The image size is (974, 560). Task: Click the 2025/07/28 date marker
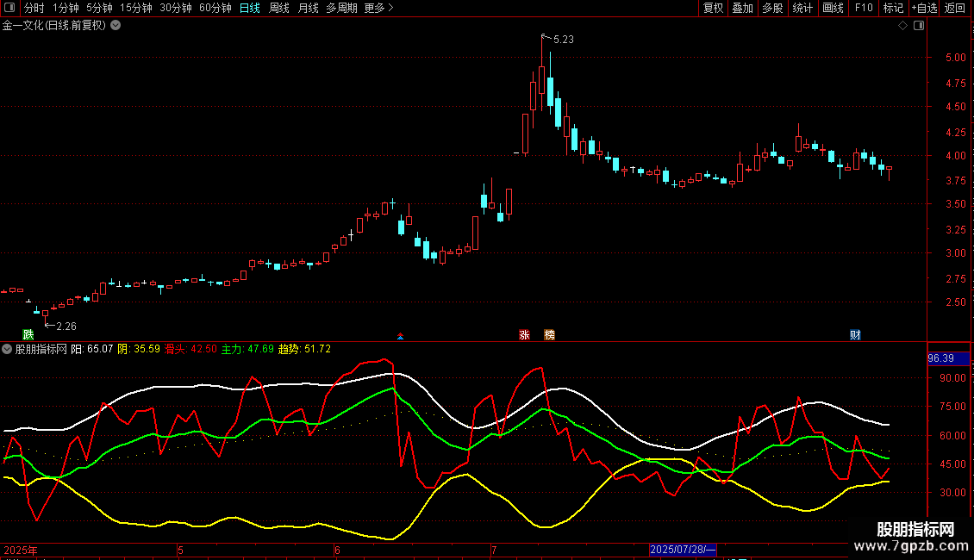(683, 550)
